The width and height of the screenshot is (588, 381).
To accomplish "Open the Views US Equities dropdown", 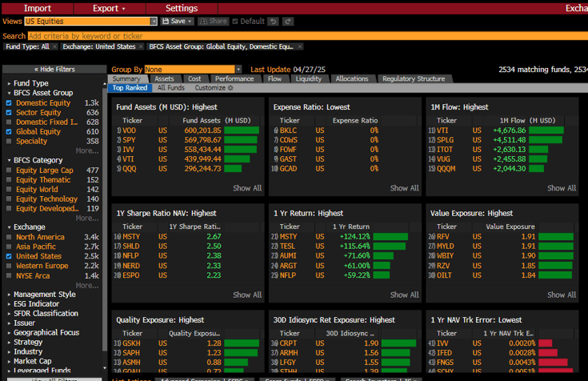I will 154,22.
